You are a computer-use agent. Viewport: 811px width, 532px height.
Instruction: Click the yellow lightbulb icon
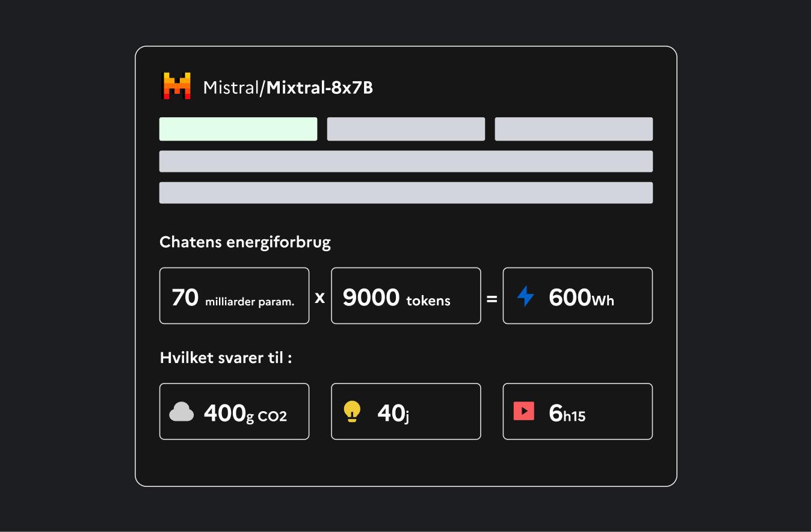pyautogui.click(x=352, y=412)
